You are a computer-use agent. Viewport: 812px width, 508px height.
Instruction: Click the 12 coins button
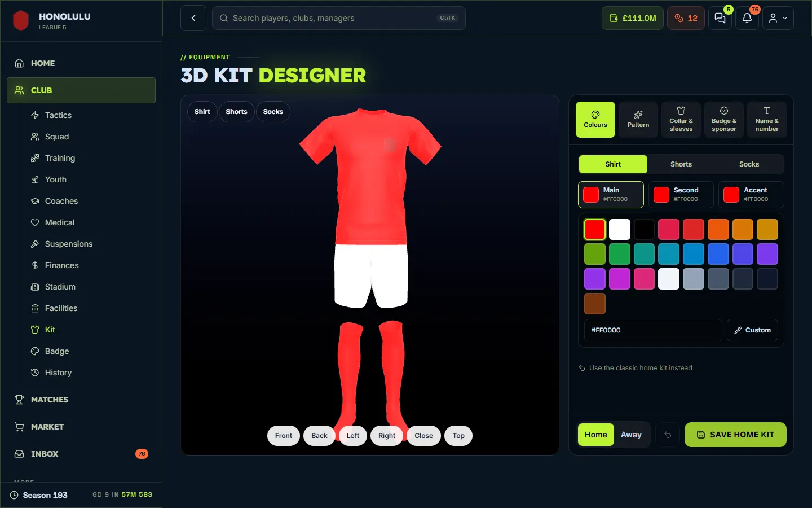coord(686,18)
